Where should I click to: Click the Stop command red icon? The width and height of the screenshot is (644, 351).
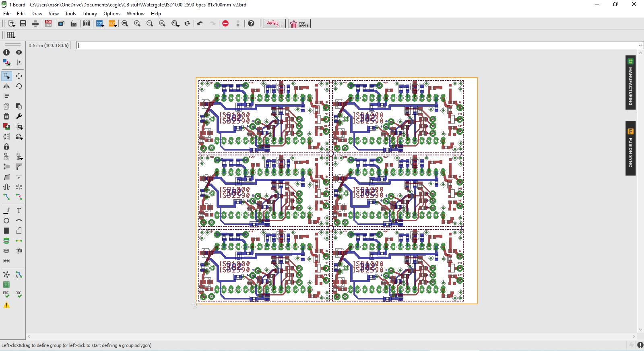pyautogui.click(x=225, y=24)
